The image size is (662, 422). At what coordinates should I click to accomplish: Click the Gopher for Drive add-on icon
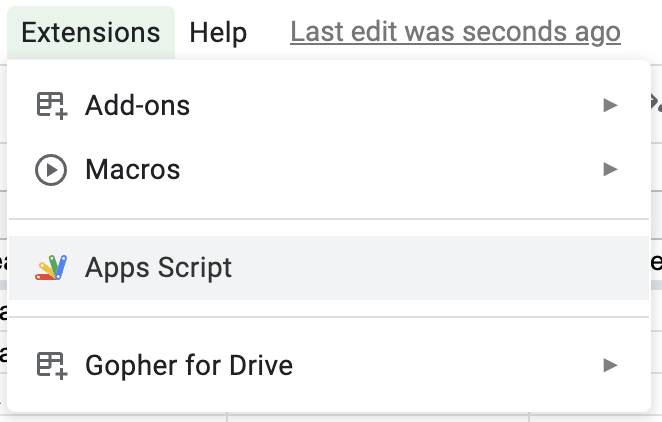[52, 365]
